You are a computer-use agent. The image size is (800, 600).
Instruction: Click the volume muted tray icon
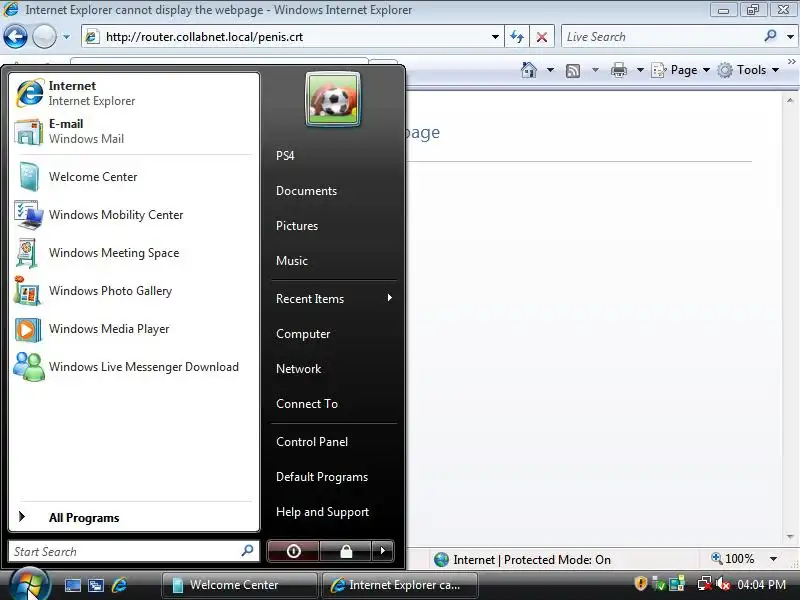coord(722,584)
